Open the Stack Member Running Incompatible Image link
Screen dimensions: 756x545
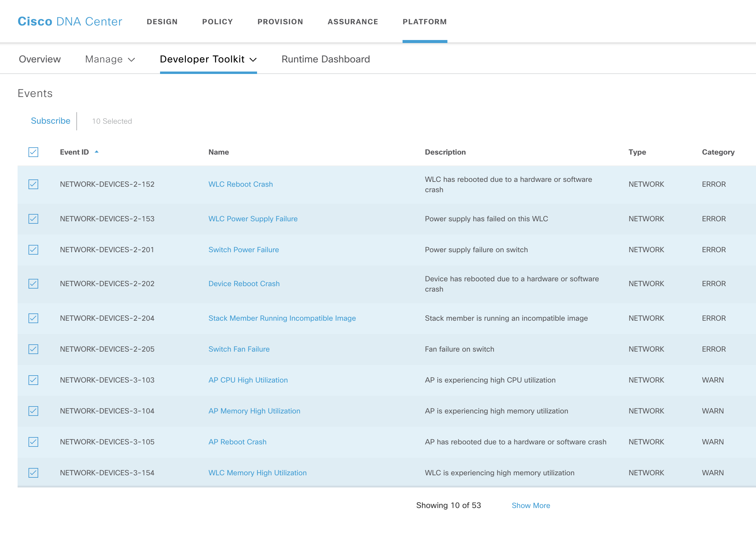[x=282, y=318]
